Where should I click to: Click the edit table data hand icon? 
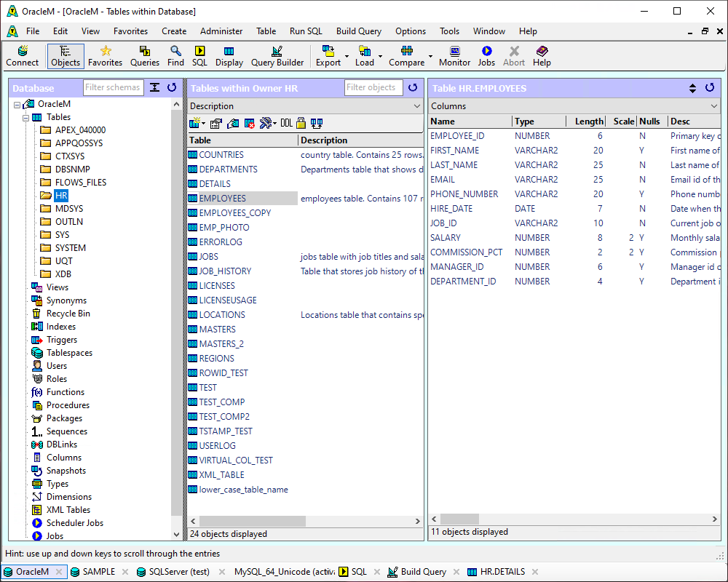pyautogui.click(x=233, y=124)
